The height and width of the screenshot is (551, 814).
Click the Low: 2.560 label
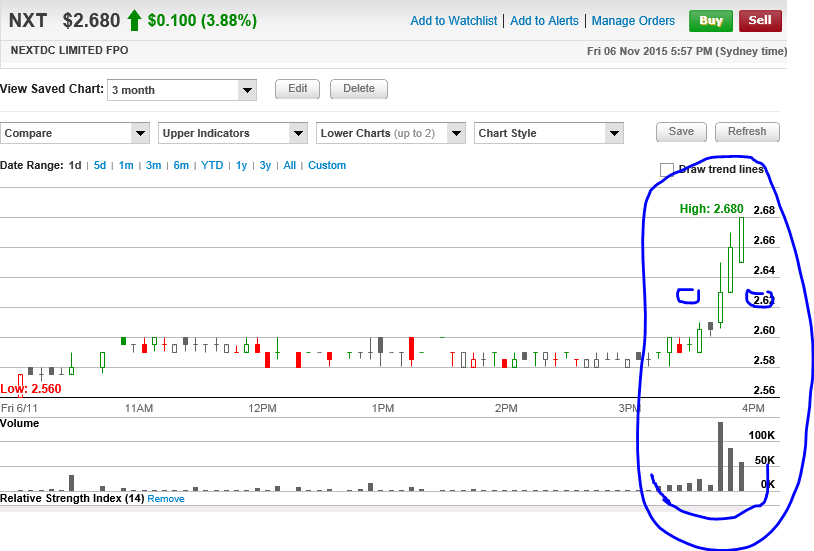(31, 388)
